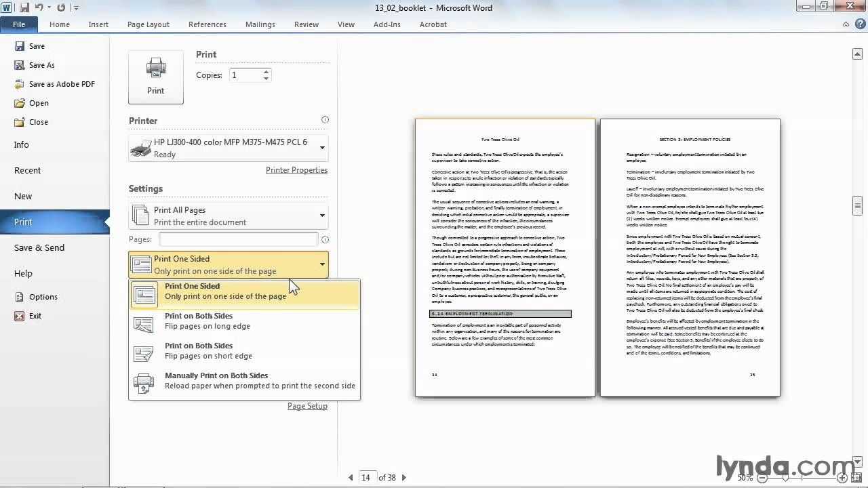Switch to the Mailings tab

point(260,24)
